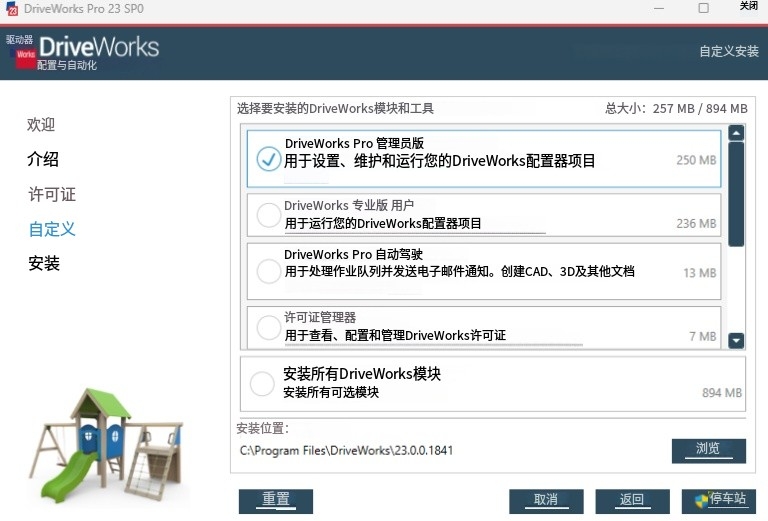Click 取消 to cancel installation
Screen dimensions: 768x521
[x=545, y=500]
